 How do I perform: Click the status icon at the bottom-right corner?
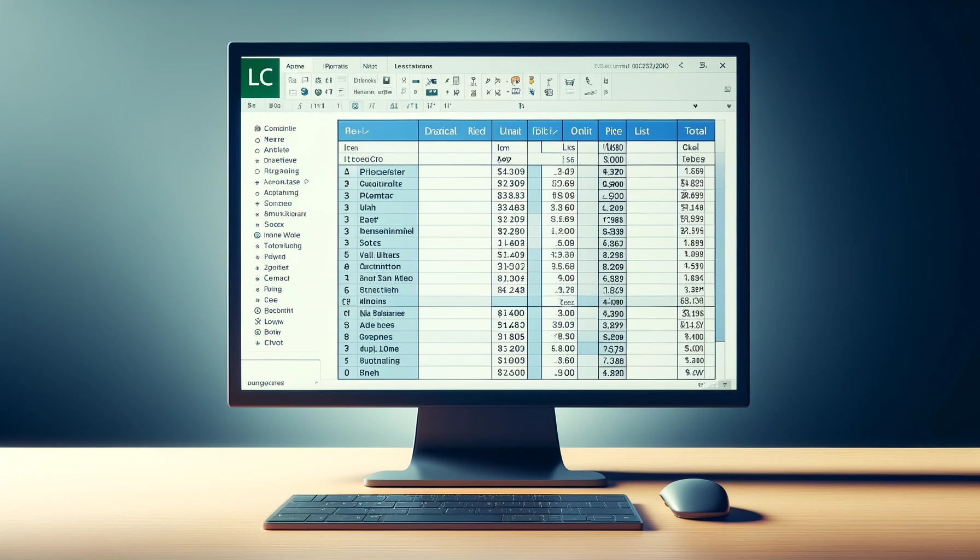click(725, 385)
